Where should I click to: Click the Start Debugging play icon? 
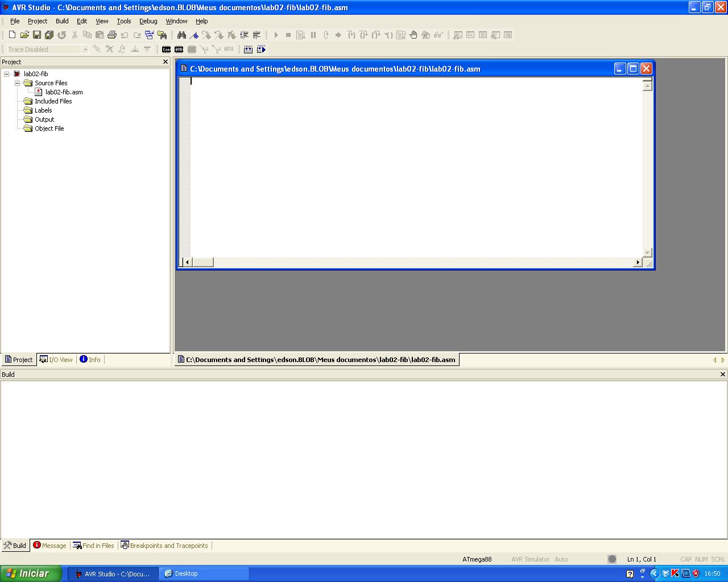[276, 35]
